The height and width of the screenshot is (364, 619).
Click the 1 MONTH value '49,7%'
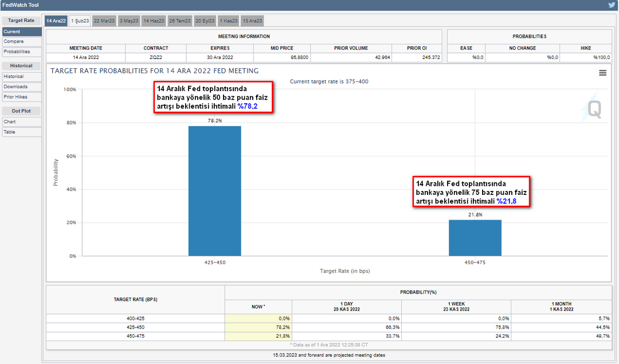(x=603, y=336)
